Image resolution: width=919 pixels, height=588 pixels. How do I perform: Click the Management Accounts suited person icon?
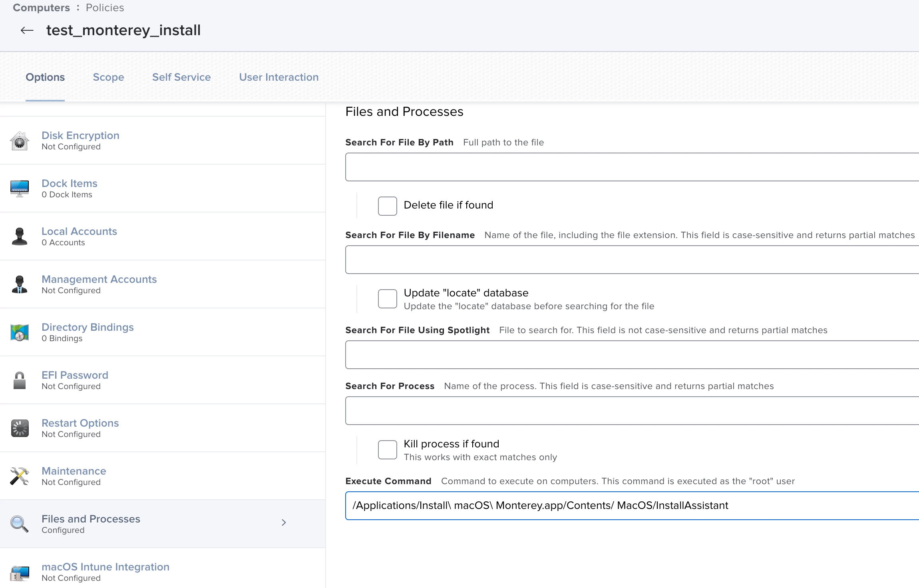pyautogui.click(x=20, y=284)
